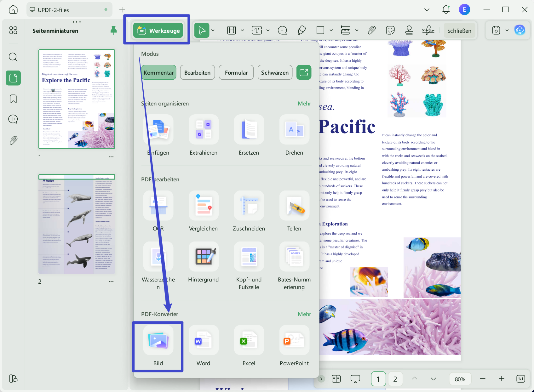Choose Ersetzen pages tool
Viewport: 534px width, 392px height.
tap(249, 135)
